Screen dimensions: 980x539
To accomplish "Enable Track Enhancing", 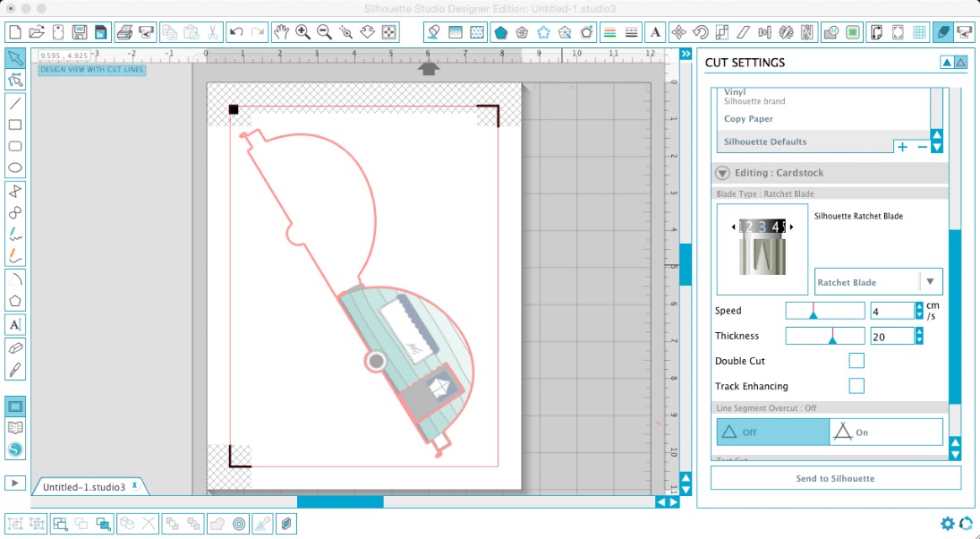I will coord(856,386).
